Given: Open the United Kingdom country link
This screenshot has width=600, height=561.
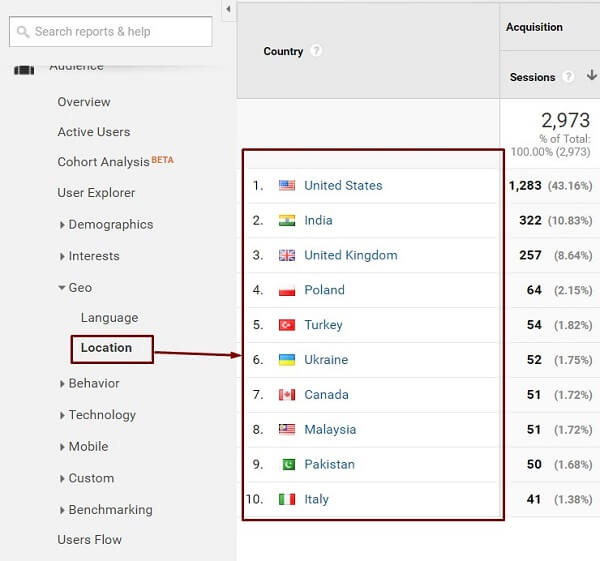Looking at the screenshot, I should [x=351, y=255].
